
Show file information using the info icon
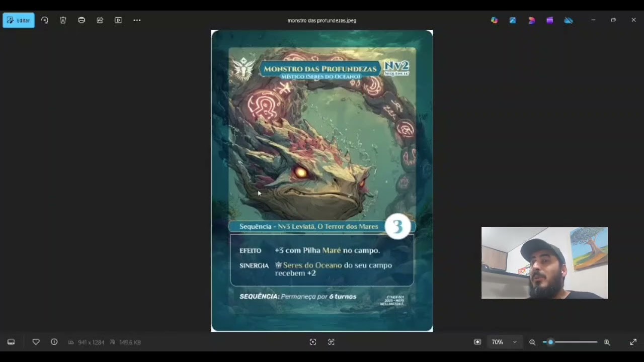click(x=54, y=342)
